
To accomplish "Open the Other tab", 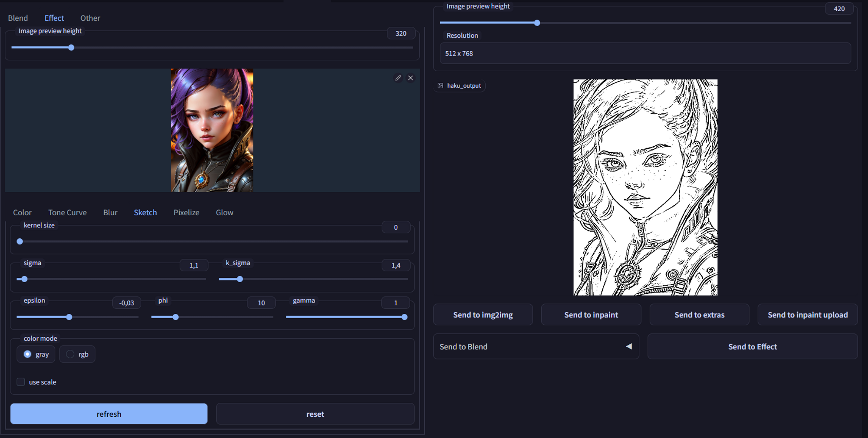I will (x=90, y=18).
